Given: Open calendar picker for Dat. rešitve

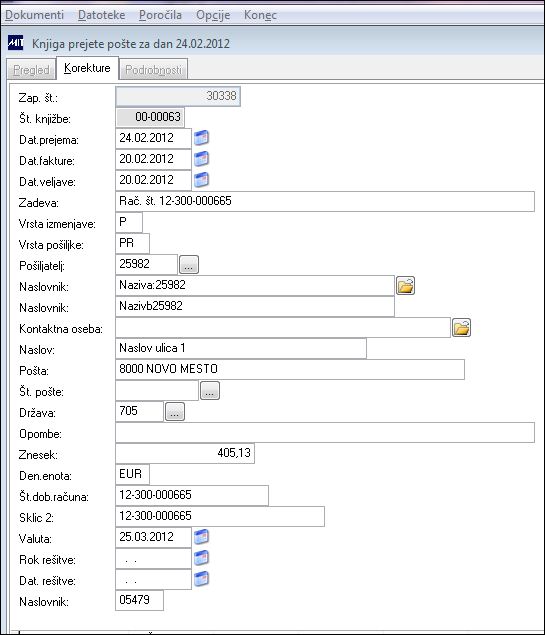Looking at the screenshot, I should pyautogui.click(x=201, y=579).
